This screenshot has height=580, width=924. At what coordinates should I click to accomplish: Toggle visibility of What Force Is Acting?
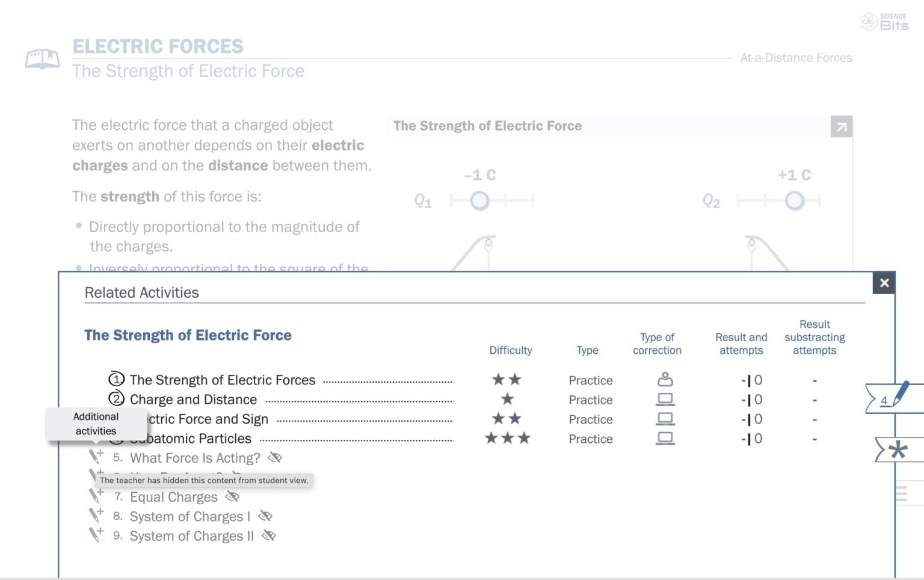click(x=275, y=458)
